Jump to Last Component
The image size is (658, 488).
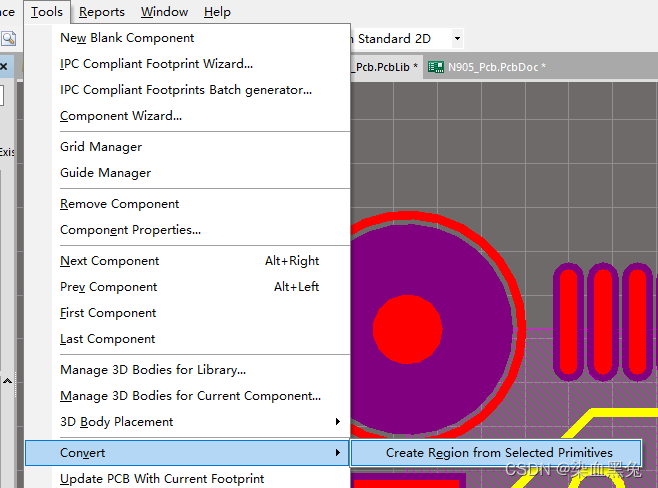tap(187, 339)
